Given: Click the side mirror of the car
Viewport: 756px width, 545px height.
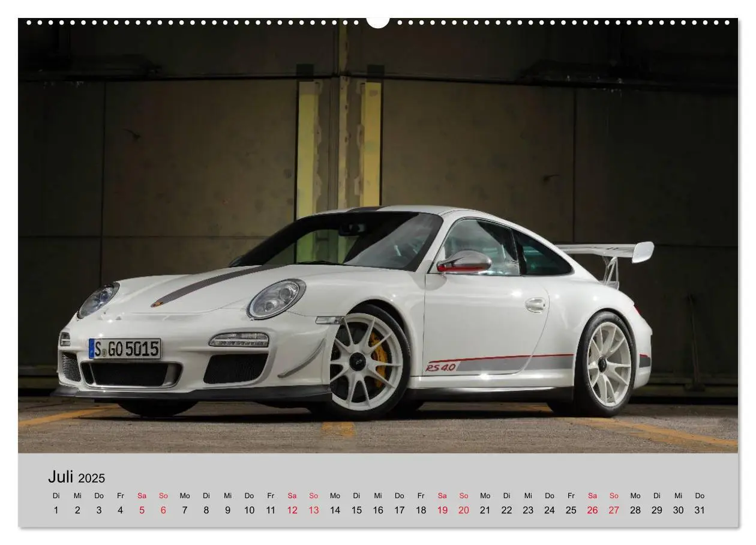Looking at the screenshot, I should pyautogui.click(x=464, y=262).
